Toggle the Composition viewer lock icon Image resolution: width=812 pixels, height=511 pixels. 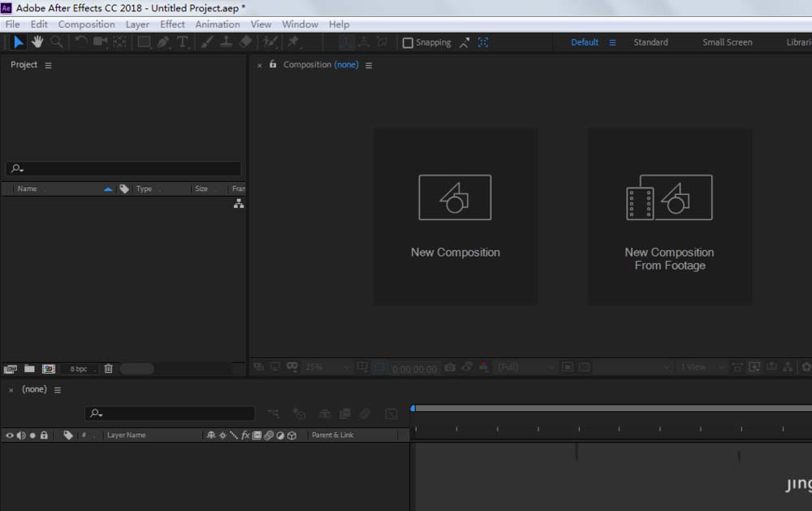pyautogui.click(x=273, y=64)
